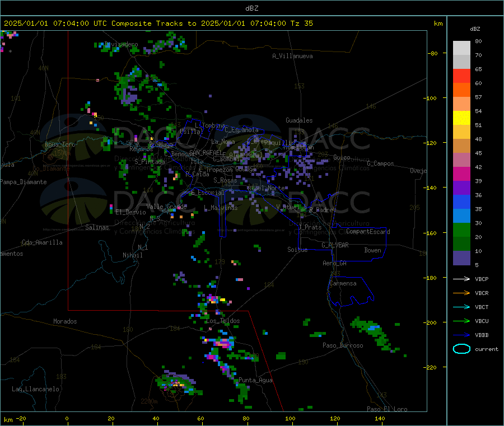Click the 'Salinas' map label
The height and width of the screenshot is (426, 504).
pyautogui.click(x=97, y=227)
